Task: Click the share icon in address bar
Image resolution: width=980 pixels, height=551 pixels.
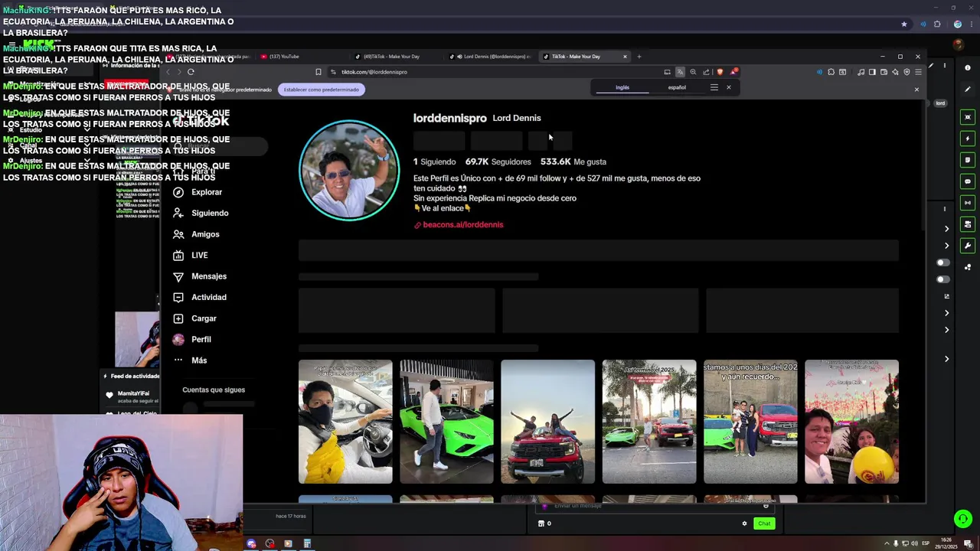Action: [706, 72]
